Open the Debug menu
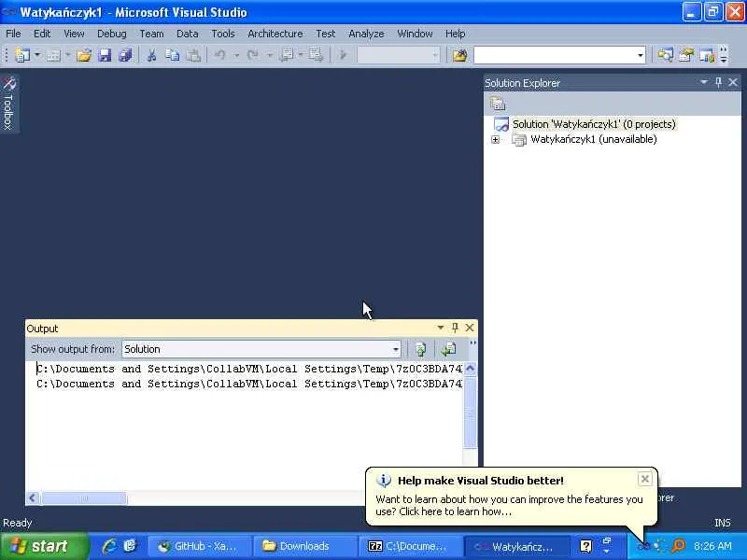The height and width of the screenshot is (560, 747). (x=112, y=34)
